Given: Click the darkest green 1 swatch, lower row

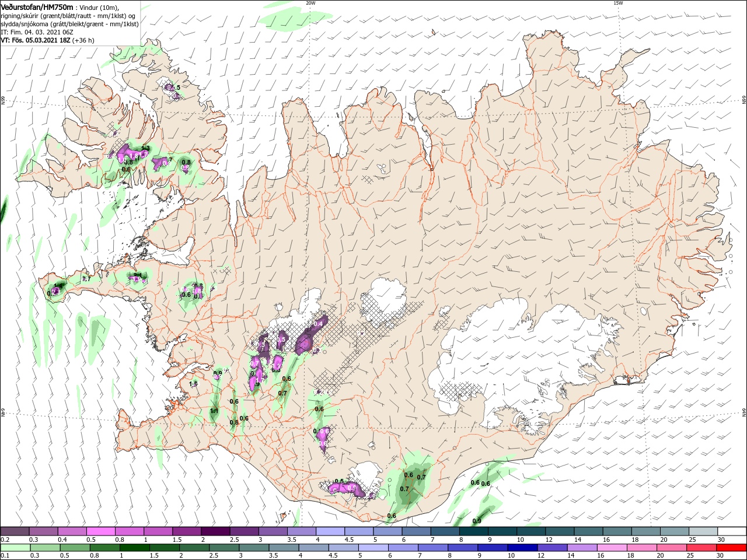Looking at the screenshot, I should click(135, 548).
